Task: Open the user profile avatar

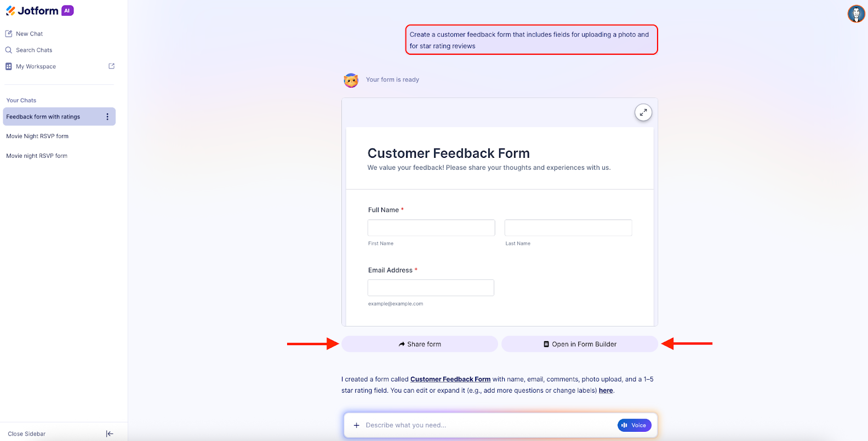Action: (x=855, y=14)
